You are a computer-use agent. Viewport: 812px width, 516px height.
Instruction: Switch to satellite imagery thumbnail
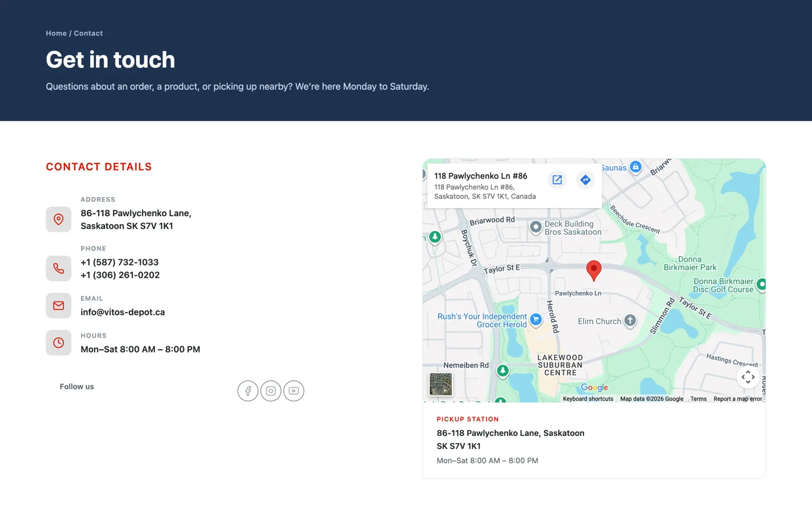pos(441,384)
